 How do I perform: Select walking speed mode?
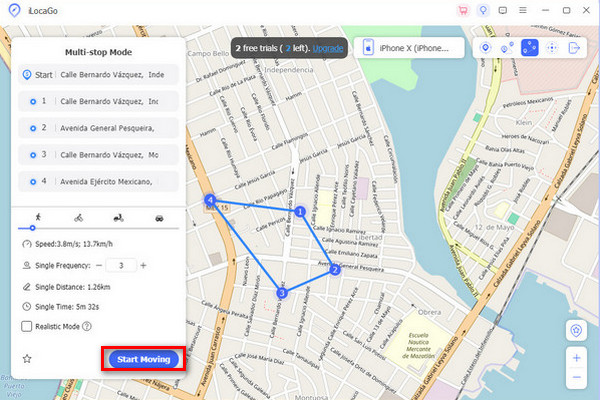click(x=37, y=217)
